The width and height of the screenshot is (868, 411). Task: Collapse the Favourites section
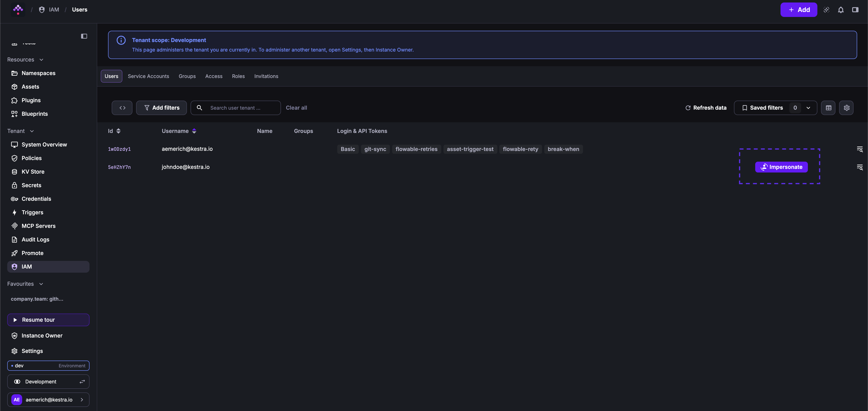(25, 284)
